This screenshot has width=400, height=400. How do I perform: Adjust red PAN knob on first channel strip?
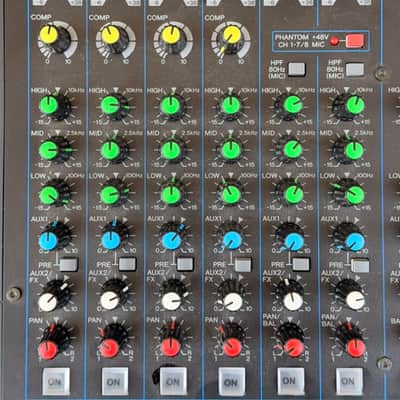48,350
